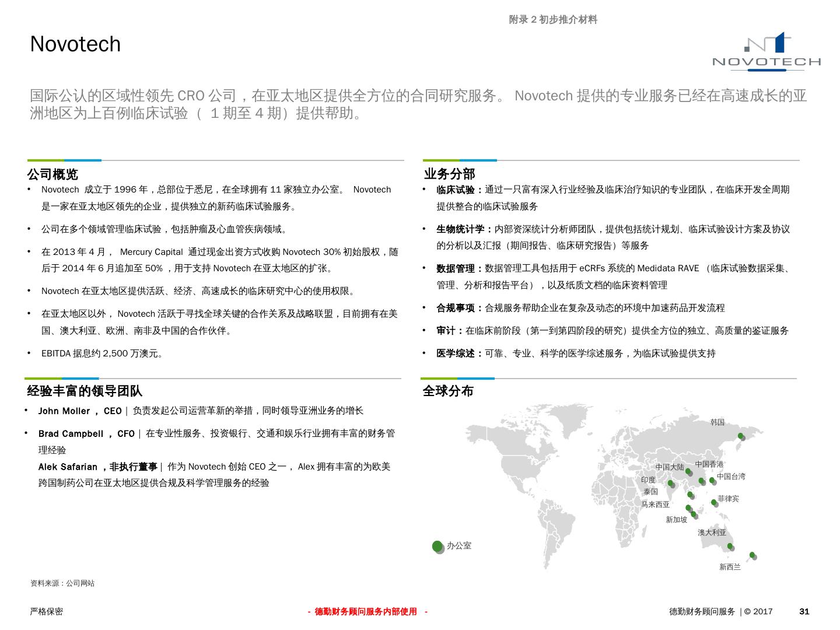Viewport: 840px width, 630px height.
Task: Pick the Hong Kong office dot on the map
Action: click(x=701, y=481)
